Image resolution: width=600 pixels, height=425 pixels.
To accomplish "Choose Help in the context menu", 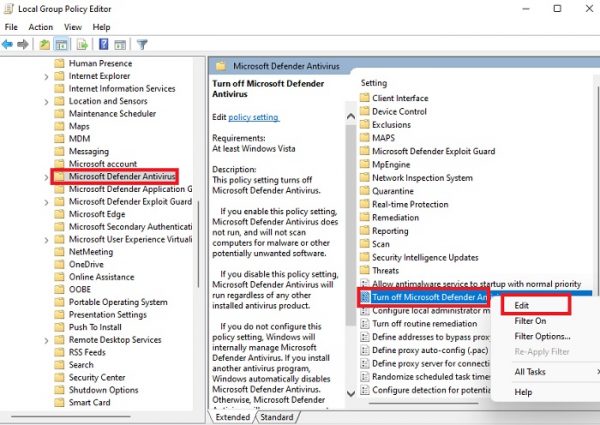I will click(x=523, y=392).
